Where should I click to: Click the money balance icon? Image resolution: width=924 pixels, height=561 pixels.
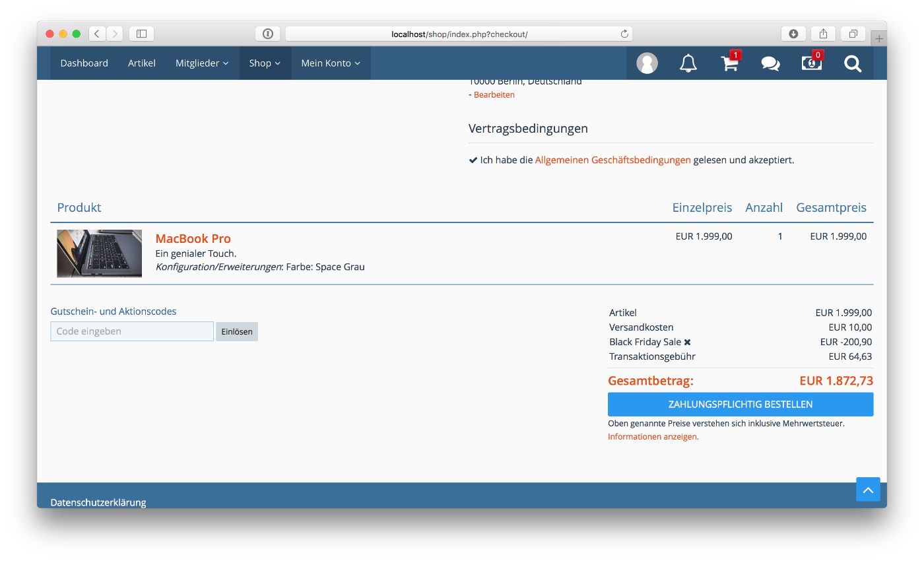[x=811, y=63]
